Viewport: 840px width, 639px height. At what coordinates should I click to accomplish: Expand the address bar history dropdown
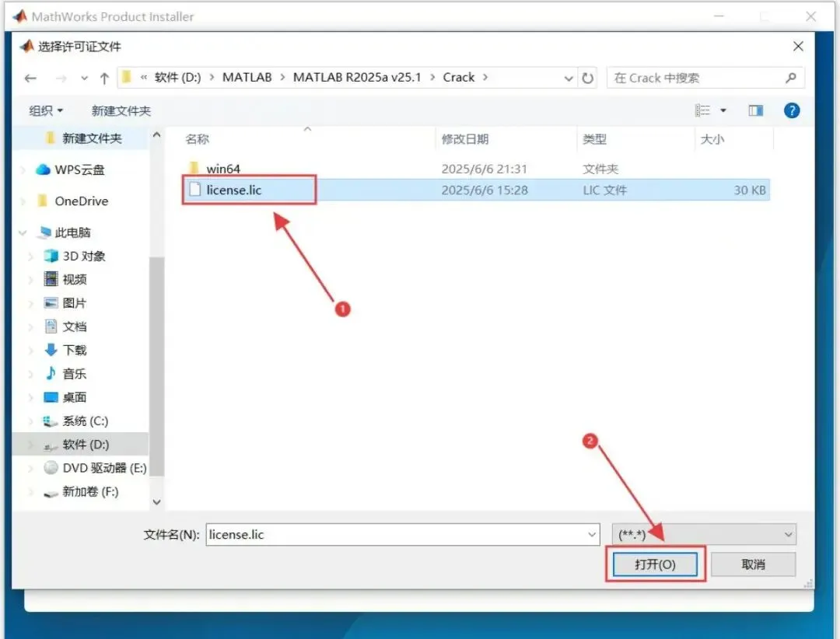(569, 79)
